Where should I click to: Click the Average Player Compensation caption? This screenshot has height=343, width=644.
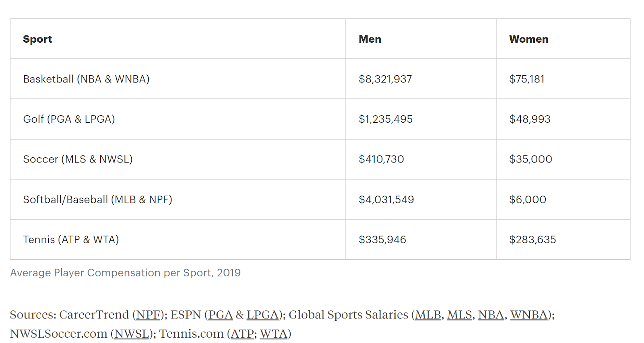125,273
